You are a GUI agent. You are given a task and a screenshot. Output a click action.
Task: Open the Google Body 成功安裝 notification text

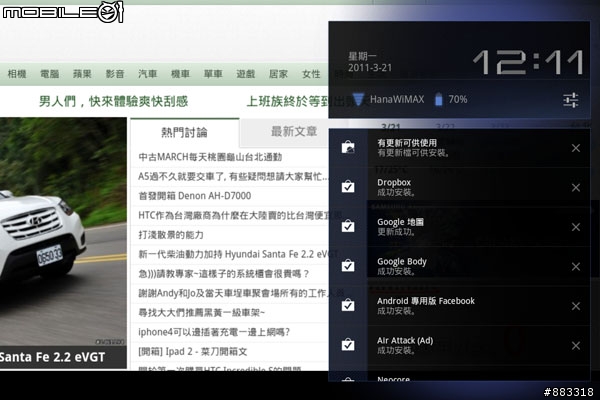(402, 266)
